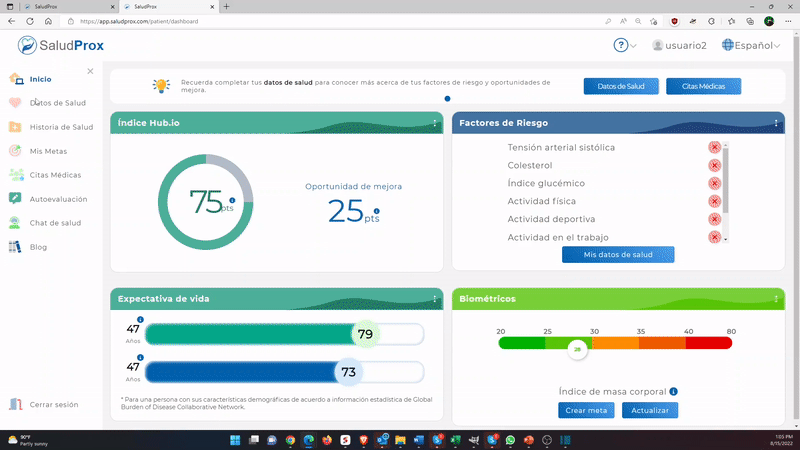Click the Mis datos de salud button
The width and height of the screenshot is (800, 450).
(618, 255)
